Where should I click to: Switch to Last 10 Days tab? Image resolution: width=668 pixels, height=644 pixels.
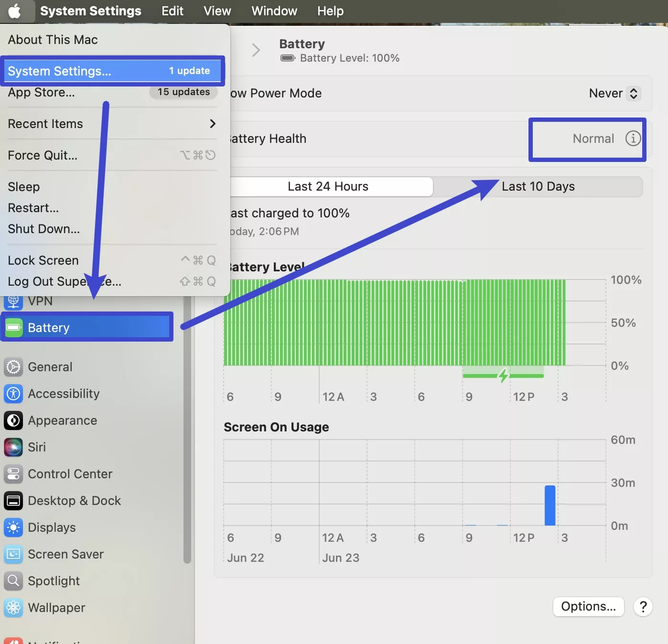coord(538,186)
